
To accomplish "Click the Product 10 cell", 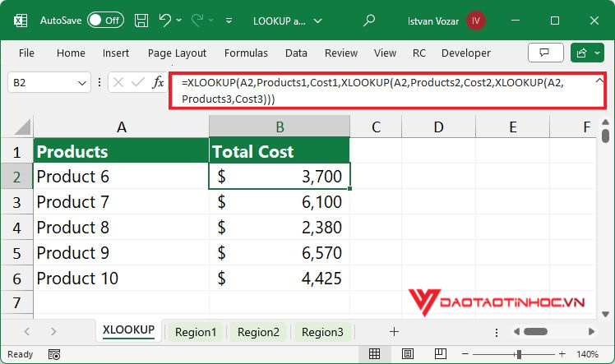I will click(x=121, y=279).
